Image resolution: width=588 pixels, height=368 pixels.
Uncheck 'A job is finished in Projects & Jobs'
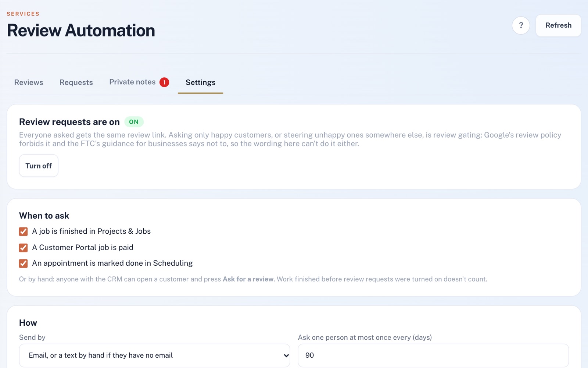click(x=23, y=231)
